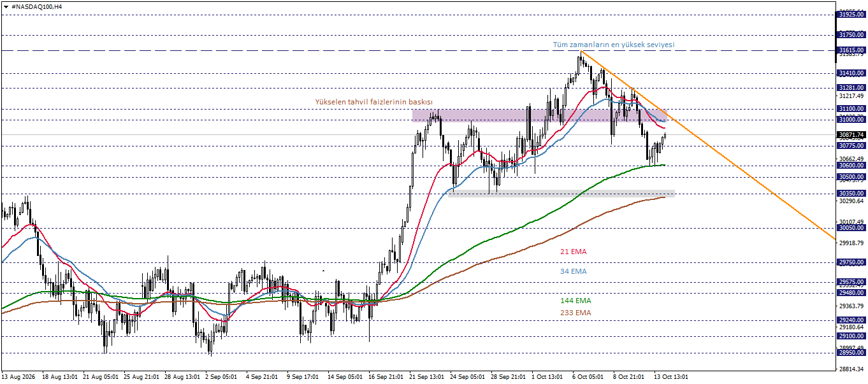Click the 14 Sep 05:01 time axis label
The image size is (868, 384).
[x=345, y=377]
